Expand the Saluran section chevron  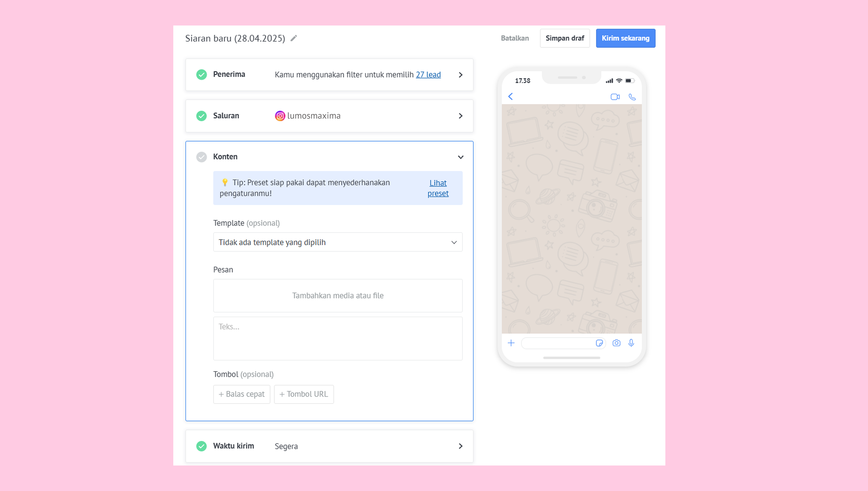[460, 116]
